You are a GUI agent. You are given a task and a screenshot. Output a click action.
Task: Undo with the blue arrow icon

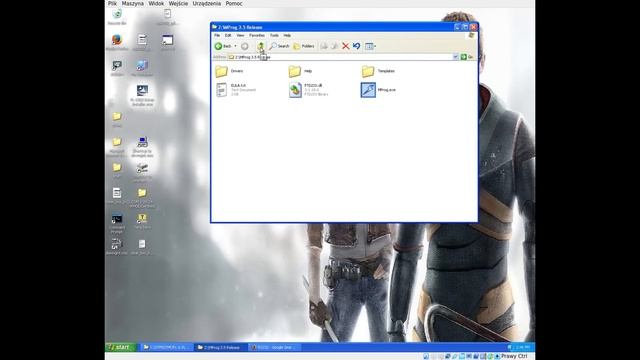(356, 46)
